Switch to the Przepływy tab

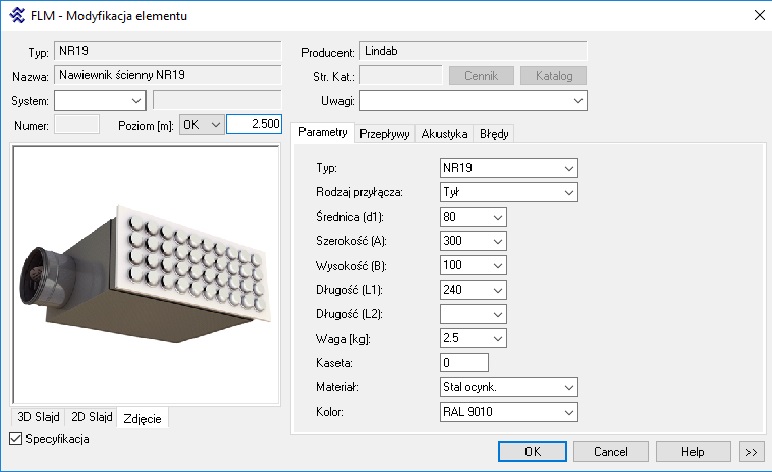(x=384, y=133)
